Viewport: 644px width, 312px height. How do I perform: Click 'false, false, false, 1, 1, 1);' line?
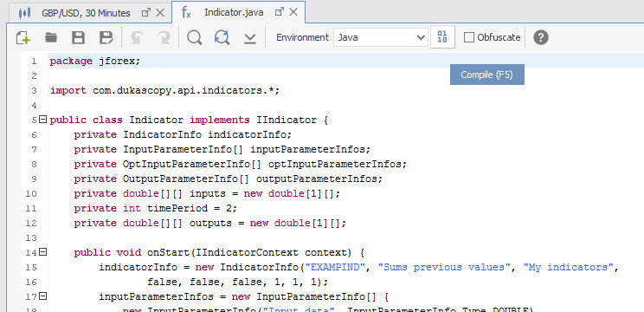[x=238, y=282]
